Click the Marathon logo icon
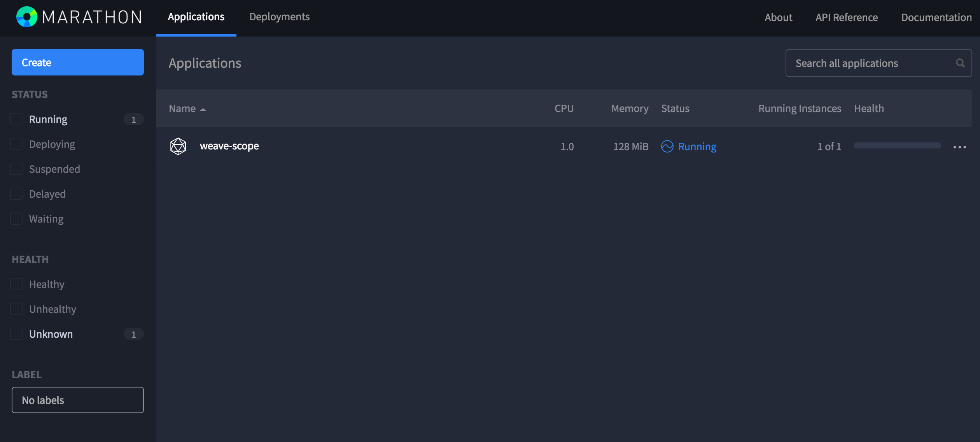 coord(27,17)
